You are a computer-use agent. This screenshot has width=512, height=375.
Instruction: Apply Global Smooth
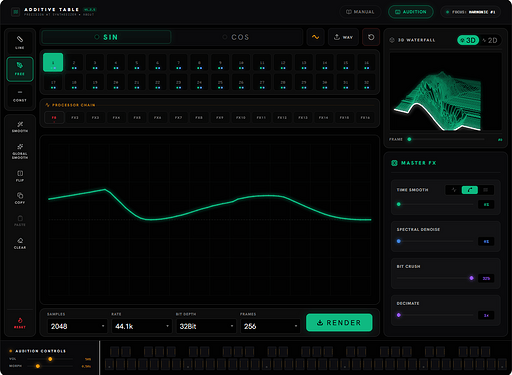(20, 151)
